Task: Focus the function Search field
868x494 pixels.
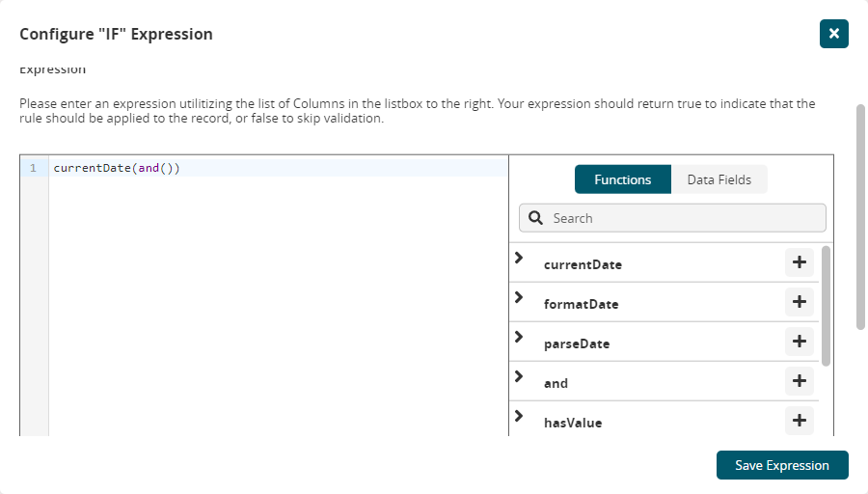Action: (x=685, y=218)
